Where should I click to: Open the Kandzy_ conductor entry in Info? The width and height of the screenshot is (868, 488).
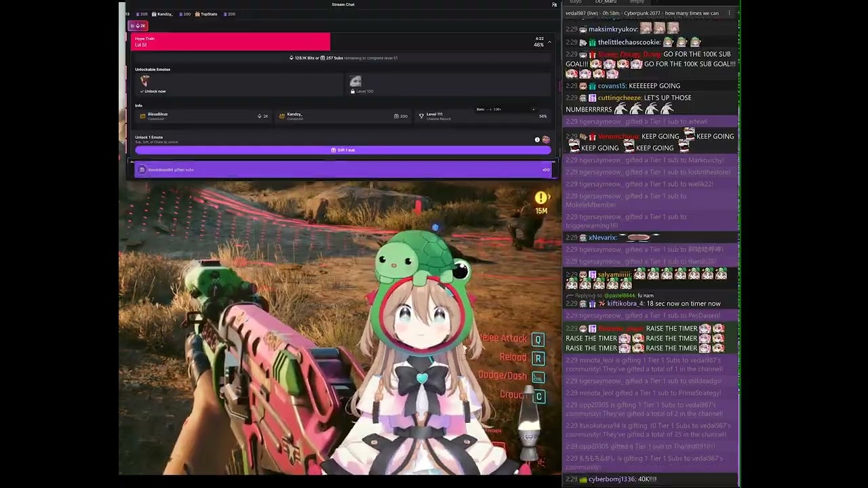(342, 116)
